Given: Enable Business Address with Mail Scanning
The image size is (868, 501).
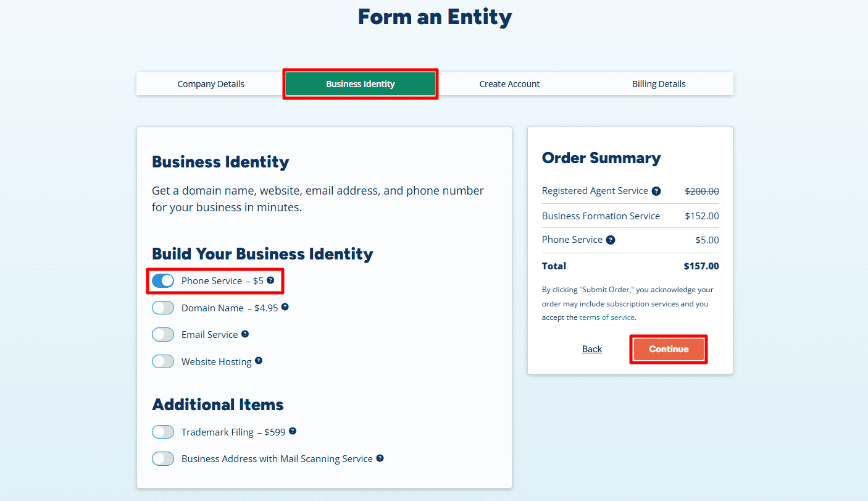Looking at the screenshot, I should point(162,458).
